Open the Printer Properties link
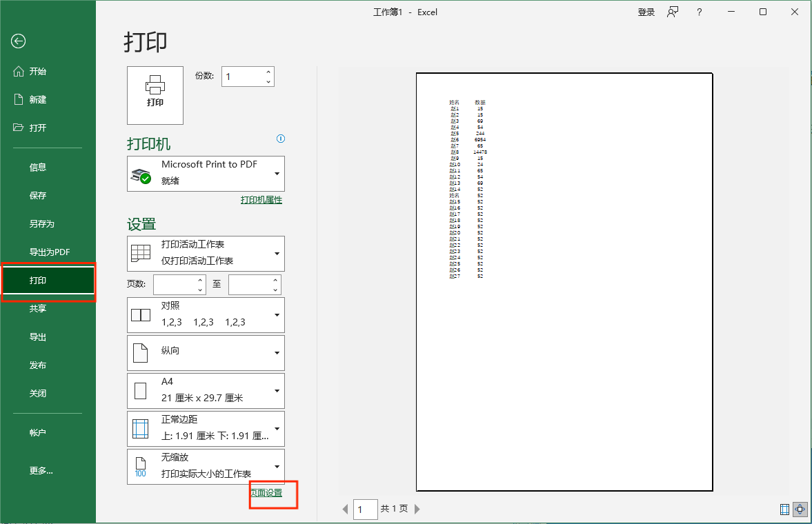812x524 pixels. [261, 200]
